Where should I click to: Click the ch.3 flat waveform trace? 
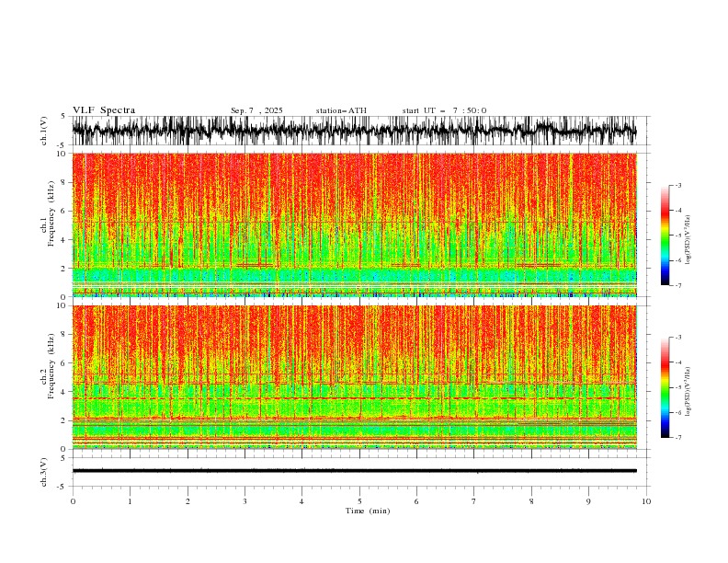click(x=355, y=471)
